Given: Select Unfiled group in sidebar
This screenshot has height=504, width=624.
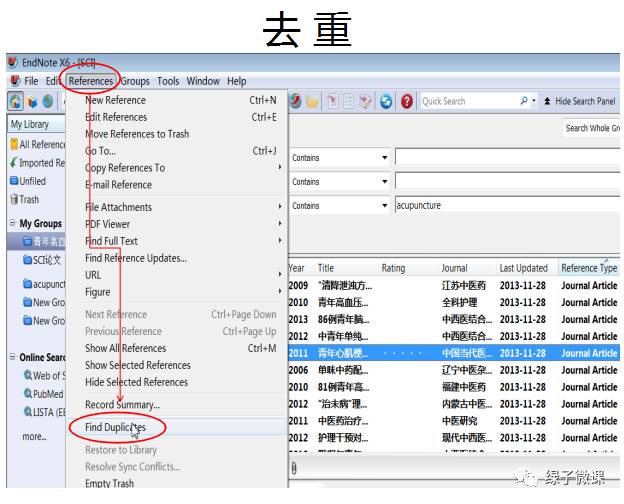Looking at the screenshot, I should click(x=28, y=181).
